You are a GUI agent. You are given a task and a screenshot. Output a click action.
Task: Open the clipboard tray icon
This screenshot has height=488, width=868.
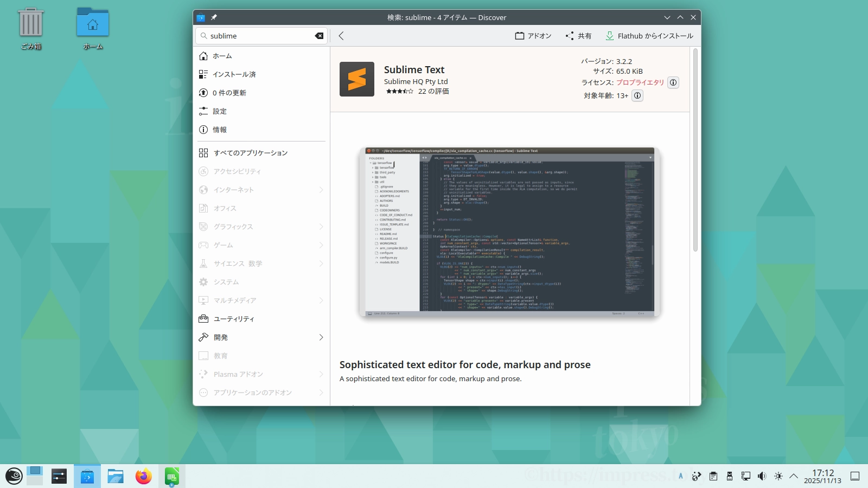(713, 476)
